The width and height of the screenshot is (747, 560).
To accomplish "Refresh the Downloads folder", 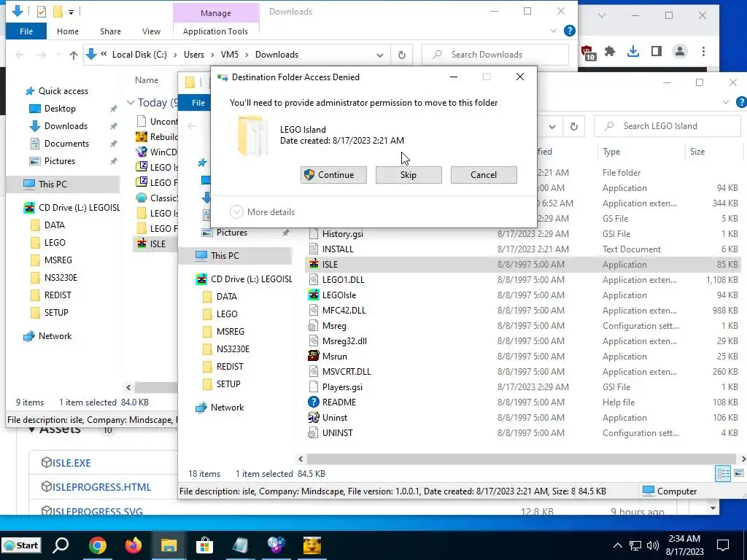I will click(x=402, y=55).
